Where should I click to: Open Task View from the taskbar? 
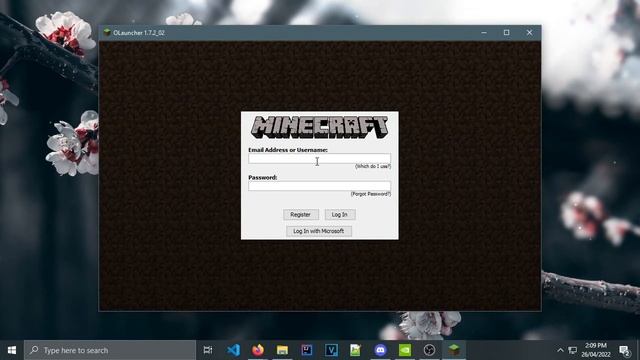pos(208,350)
